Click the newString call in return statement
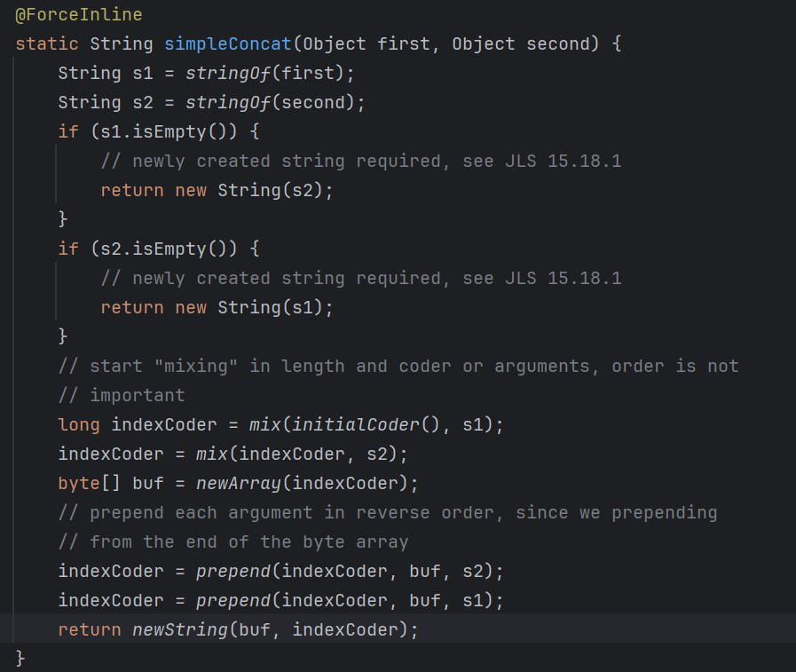 (270, 630)
